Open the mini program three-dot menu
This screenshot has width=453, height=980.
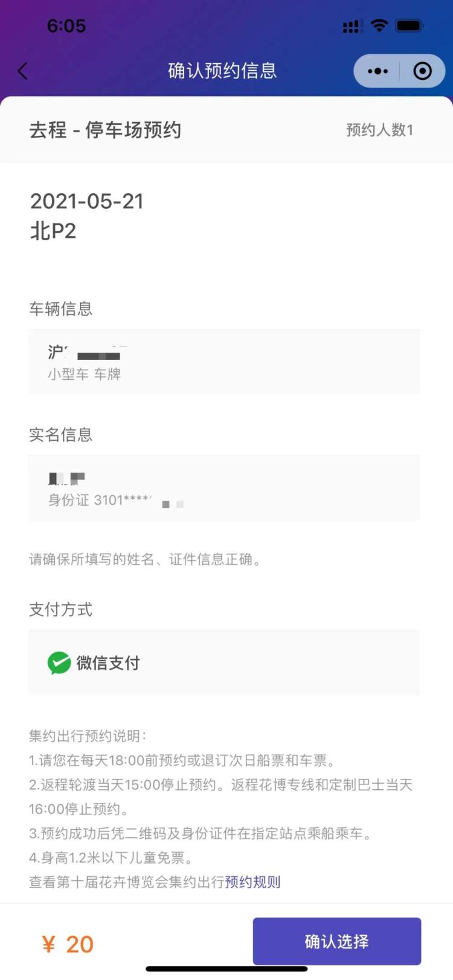click(377, 71)
